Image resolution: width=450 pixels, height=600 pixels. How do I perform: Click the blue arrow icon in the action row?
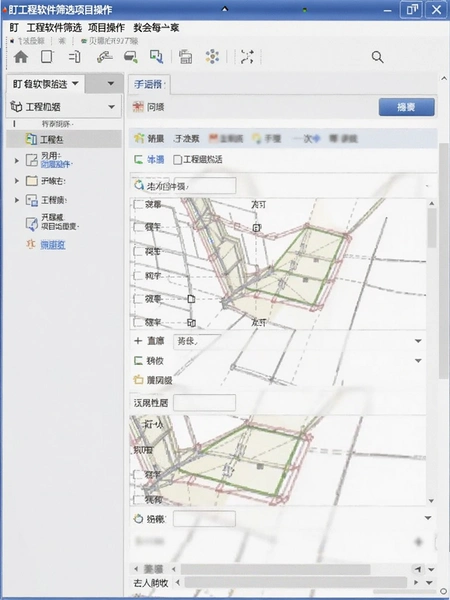[316, 138]
